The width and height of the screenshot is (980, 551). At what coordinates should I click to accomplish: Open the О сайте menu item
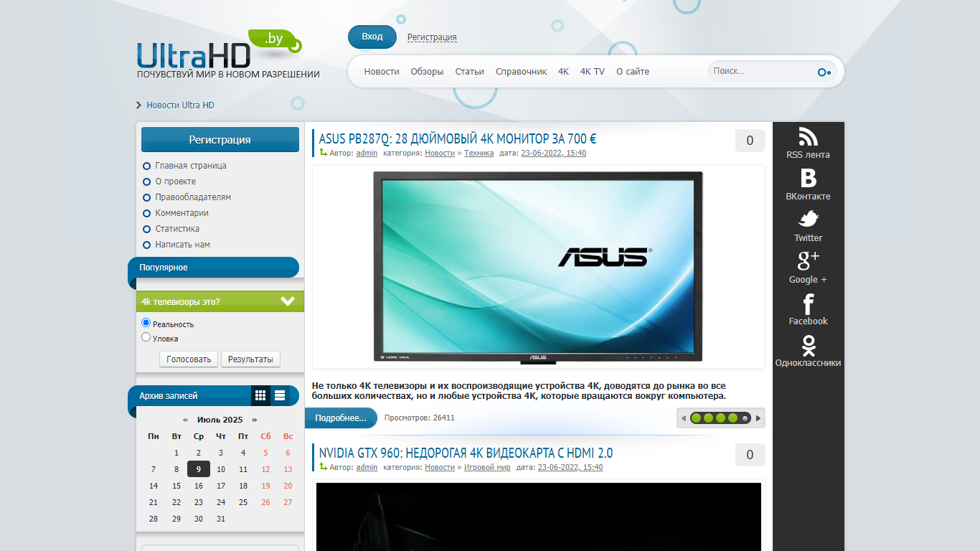click(x=633, y=72)
